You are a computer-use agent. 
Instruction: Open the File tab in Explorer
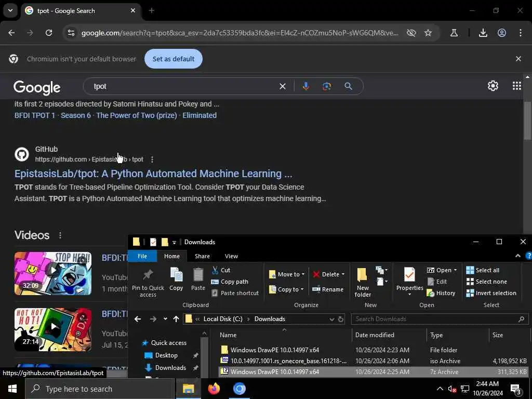tap(142, 256)
